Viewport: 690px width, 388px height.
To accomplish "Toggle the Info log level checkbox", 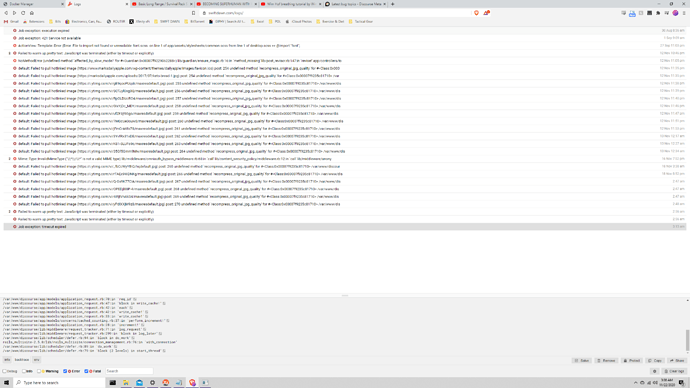I will pos(24,371).
